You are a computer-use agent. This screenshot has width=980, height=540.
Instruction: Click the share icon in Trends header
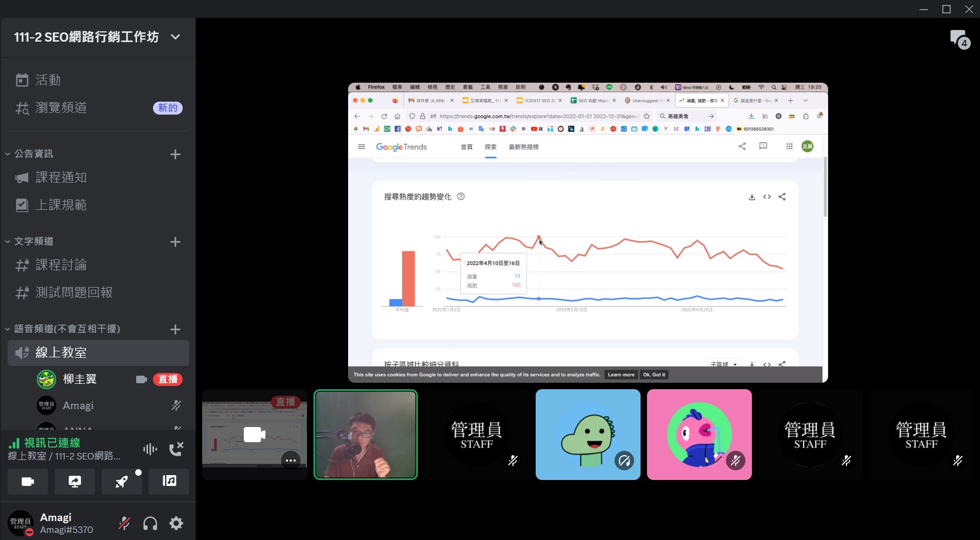[x=742, y=146]
